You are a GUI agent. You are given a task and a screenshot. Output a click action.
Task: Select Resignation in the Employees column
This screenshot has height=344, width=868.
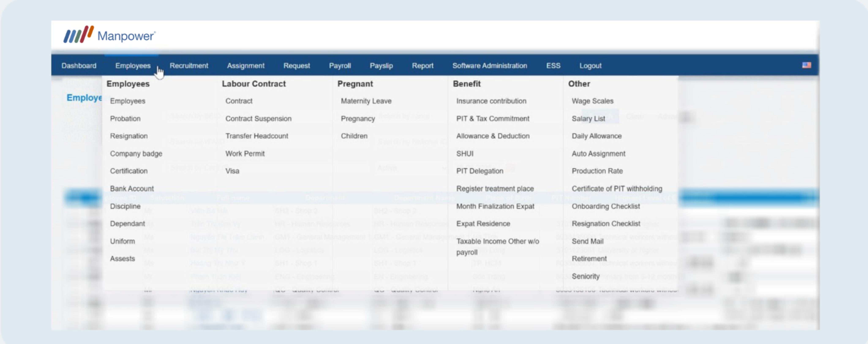coord(129,136)
